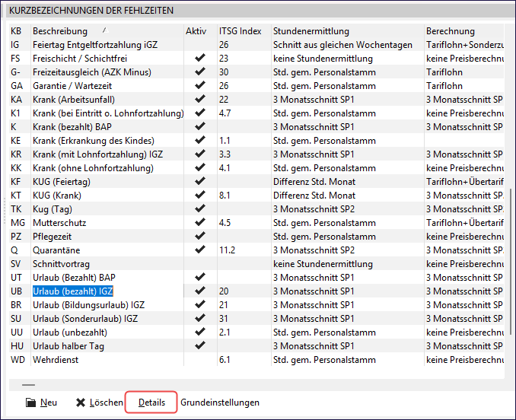Click keine Stundenermittlung in Schnittvortrag row
Screen dimensions: 516x420
click(323, 264)
